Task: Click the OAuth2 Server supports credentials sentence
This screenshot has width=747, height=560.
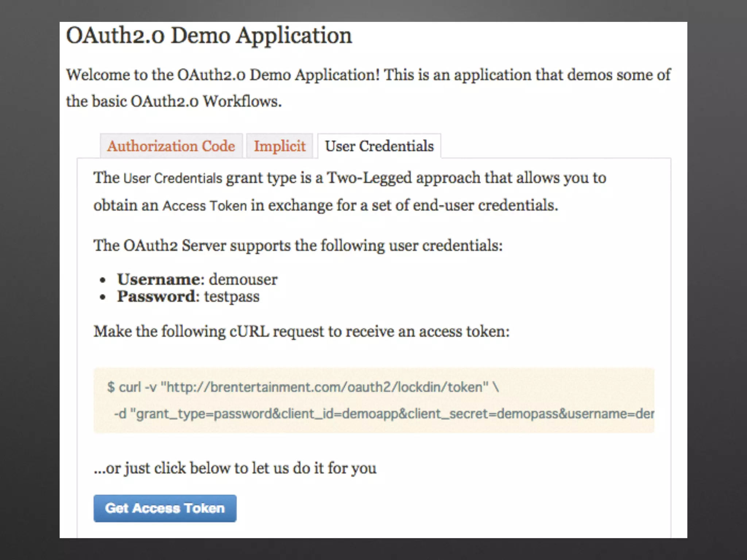Action: [x=298, y=245]
